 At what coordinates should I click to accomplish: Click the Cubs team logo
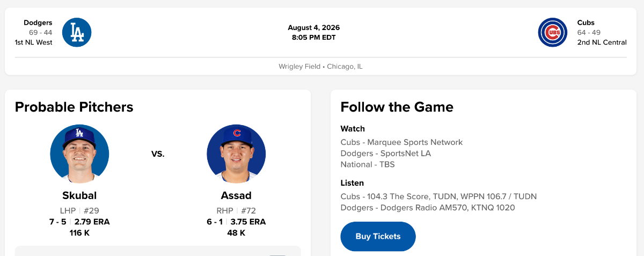coord(553,32)
